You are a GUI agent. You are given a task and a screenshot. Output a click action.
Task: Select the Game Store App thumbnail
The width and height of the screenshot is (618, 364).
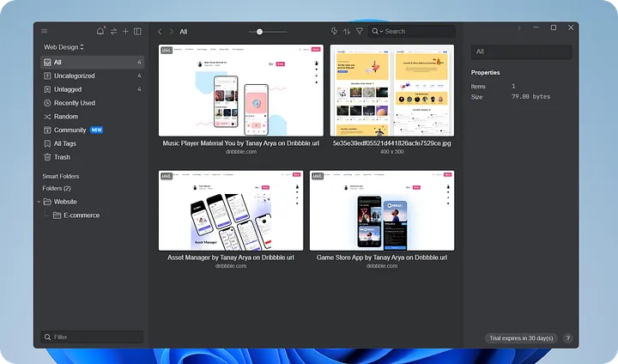pos(382,210)
